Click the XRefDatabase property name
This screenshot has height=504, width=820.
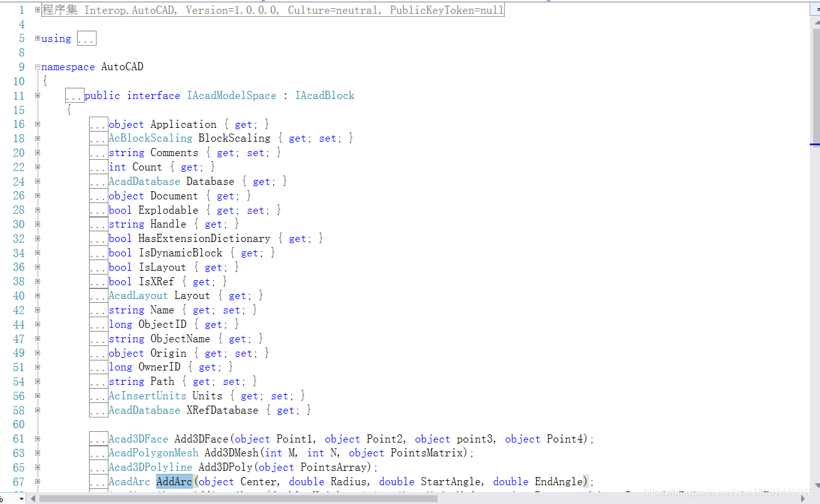223,410
